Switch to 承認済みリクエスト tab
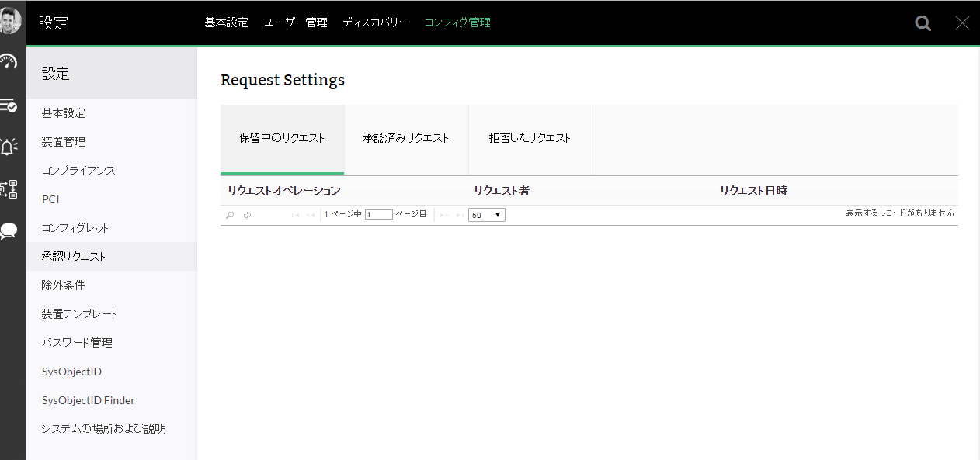Image resolution: width=980 pixels, height=460 pixels. tap(406, 139)
